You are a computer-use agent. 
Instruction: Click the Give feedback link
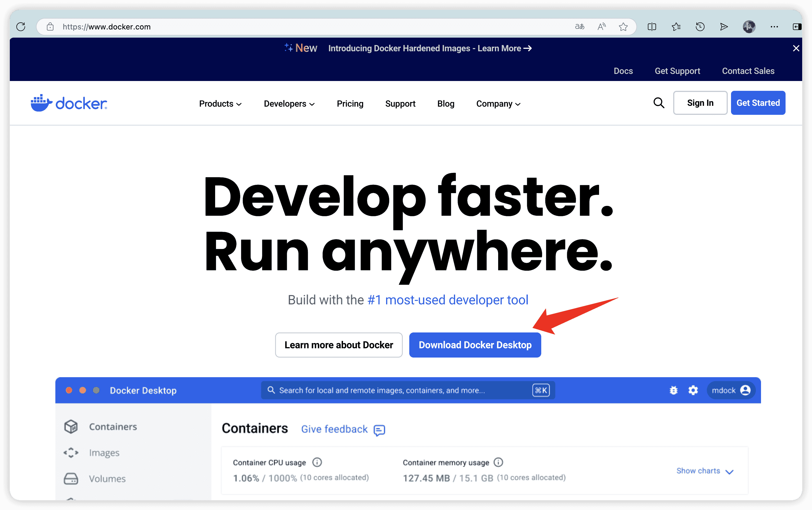coord(334,429)
